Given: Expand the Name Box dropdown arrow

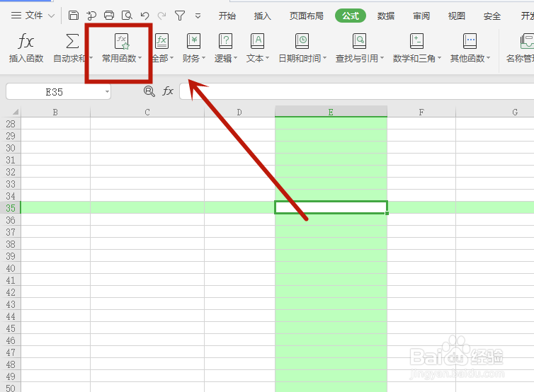Looking at the screenshot, I should pyautogui.click(x=107, y=91).
